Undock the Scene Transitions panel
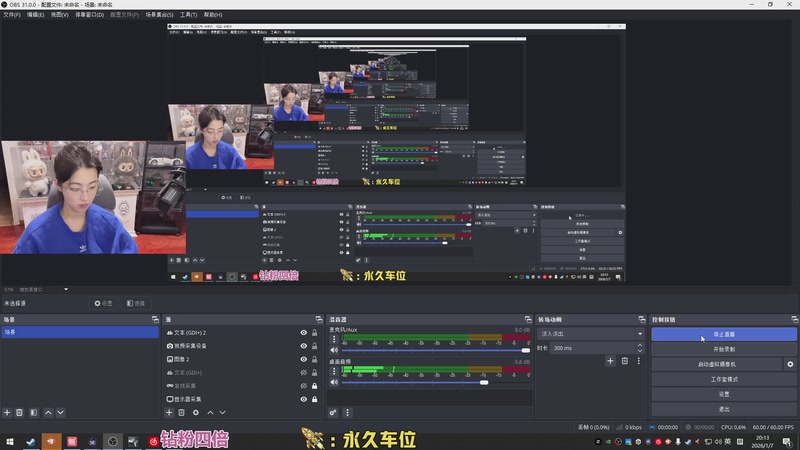This screenshot has width=800, height=450. [642, 319]
